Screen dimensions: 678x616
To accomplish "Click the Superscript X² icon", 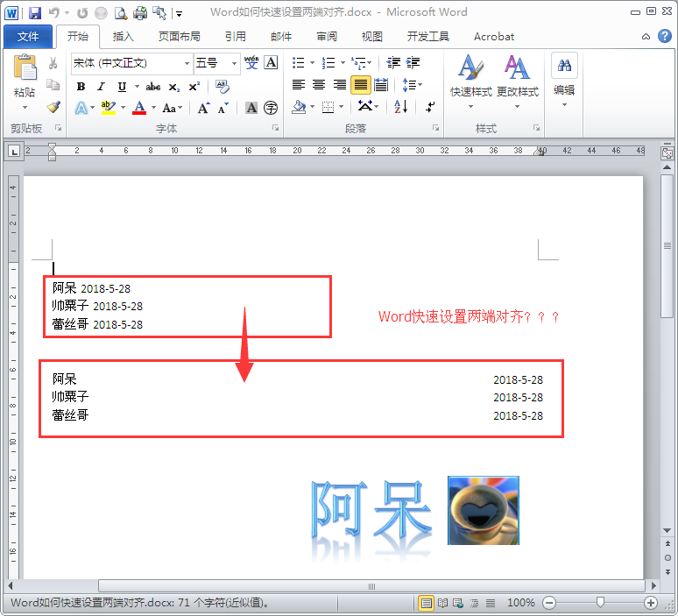I will click(x=194, y=87).
